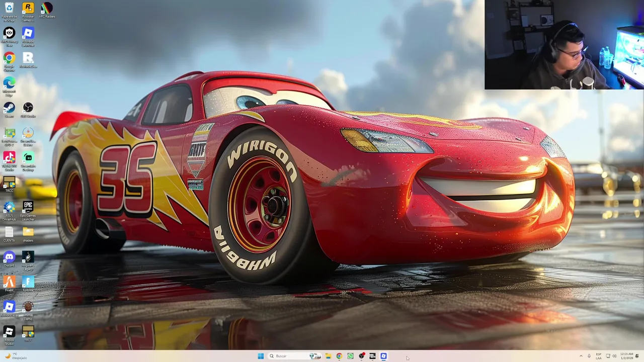Screen dimensions: 644x362
Task: Click the microphone tray icon
Action: [589, 356]
